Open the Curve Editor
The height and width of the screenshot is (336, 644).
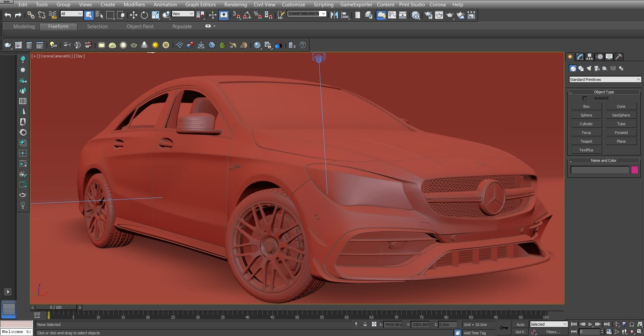click(392, 15)
